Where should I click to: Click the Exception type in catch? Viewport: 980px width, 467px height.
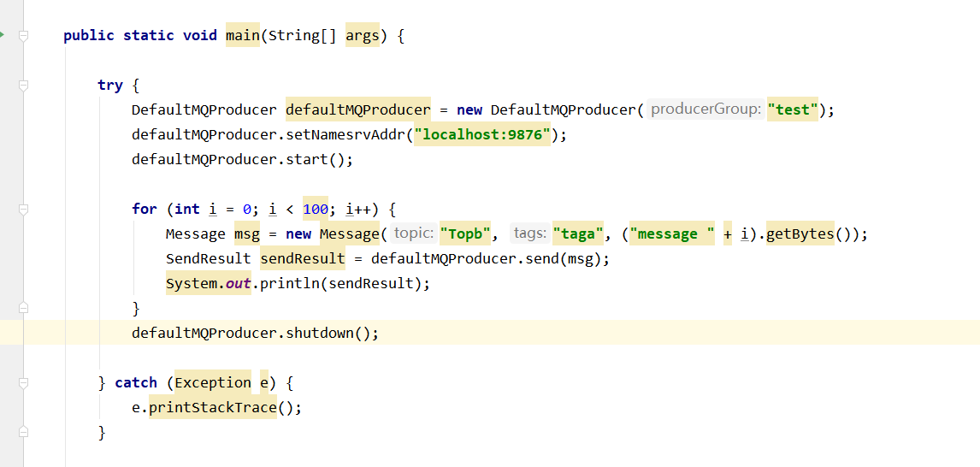pyautogui.click(x=213, y=382)
